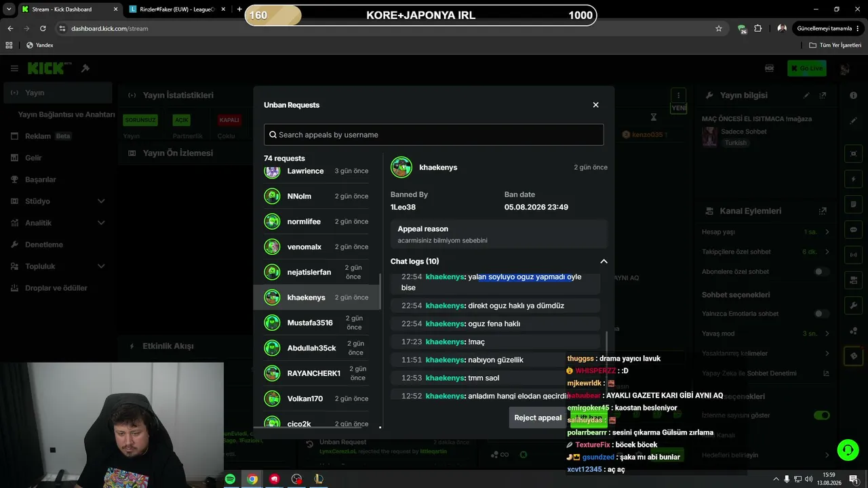The width and height of the screenshot is (868, 488).
Task: Pop out the Yayın bilgisi panel
Action: point(823,96)
